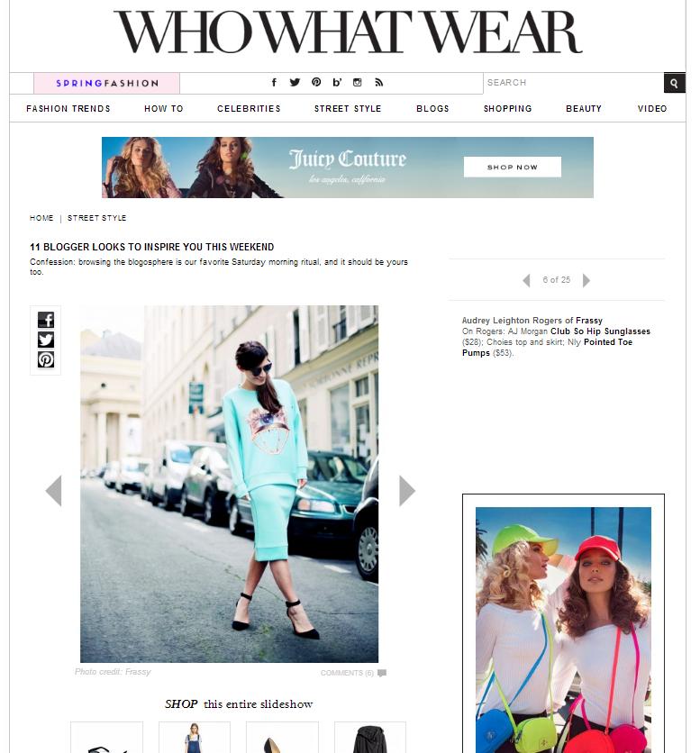Open the Fashion Trends menu item
This screenshot has width=700, height=753.
pos(68,108)
